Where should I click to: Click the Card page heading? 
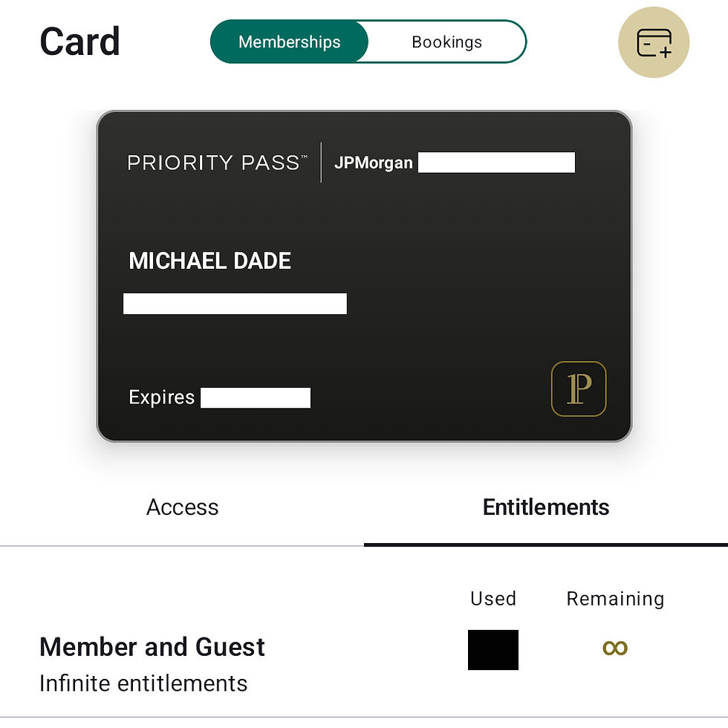(79, 42)
